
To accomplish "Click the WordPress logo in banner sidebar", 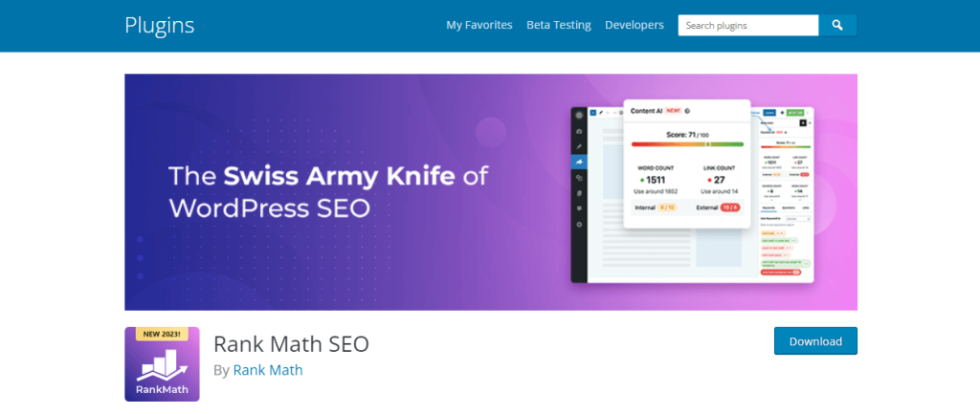I will coord(579,115).
